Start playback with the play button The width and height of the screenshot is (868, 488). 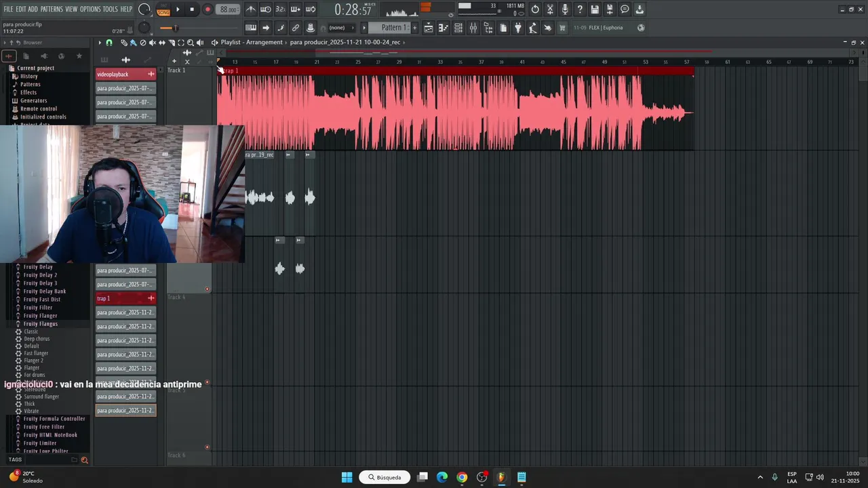click(178, 9)
